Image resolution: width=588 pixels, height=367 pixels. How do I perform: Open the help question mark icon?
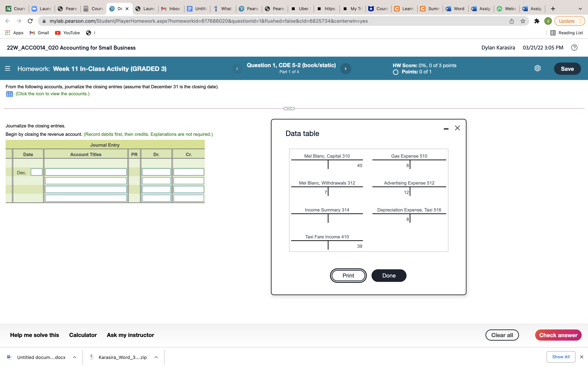pos(574,48)
